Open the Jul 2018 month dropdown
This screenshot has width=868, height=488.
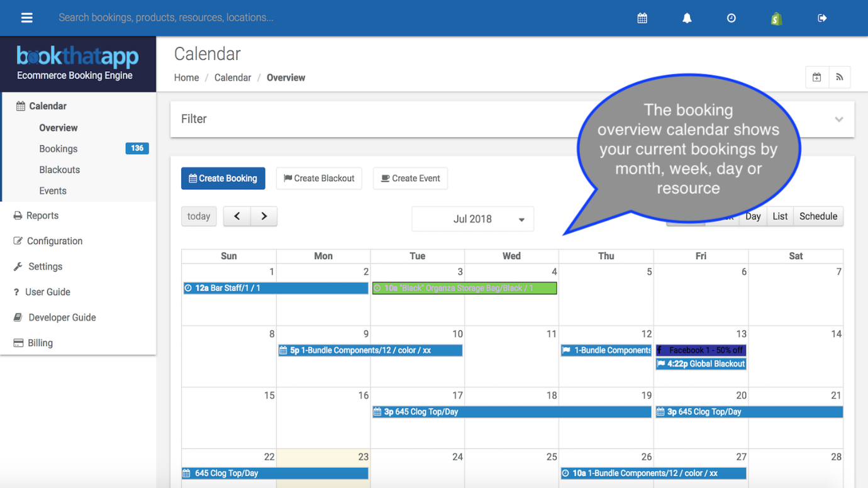pyautogui.click(x=472, y=219)
